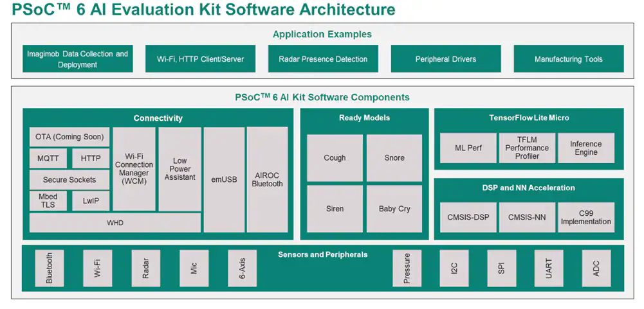Select the Secure Sockets block
The width and height of the screenshot is (644, 309).
pos(69,180)
